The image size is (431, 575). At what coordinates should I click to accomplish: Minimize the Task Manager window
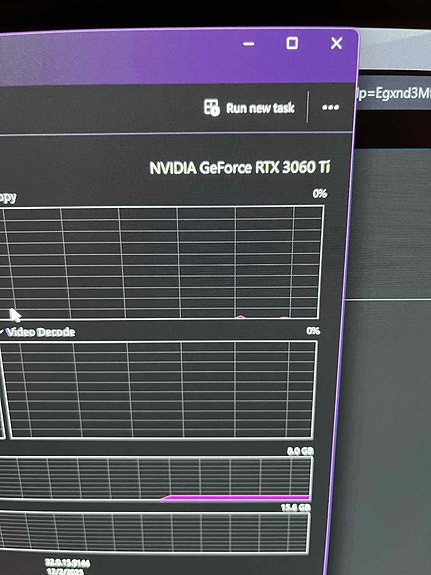tap(249, 44)
